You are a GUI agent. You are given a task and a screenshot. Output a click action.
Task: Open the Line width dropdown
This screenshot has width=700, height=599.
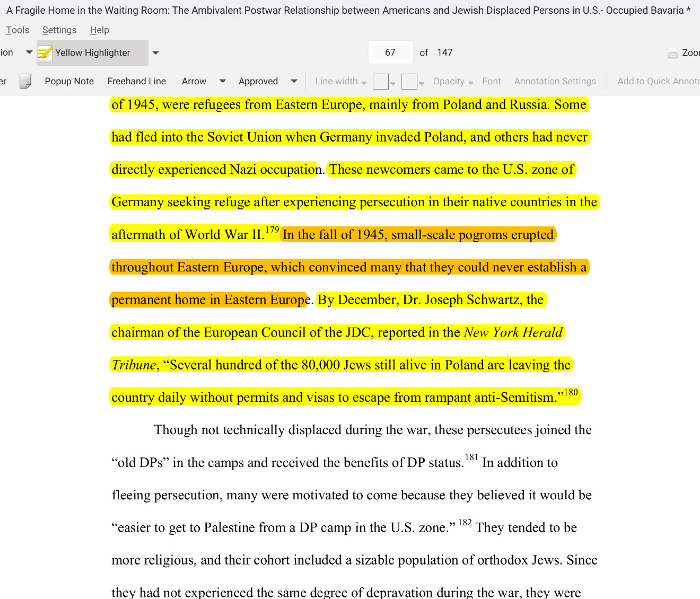pos(340,81)
